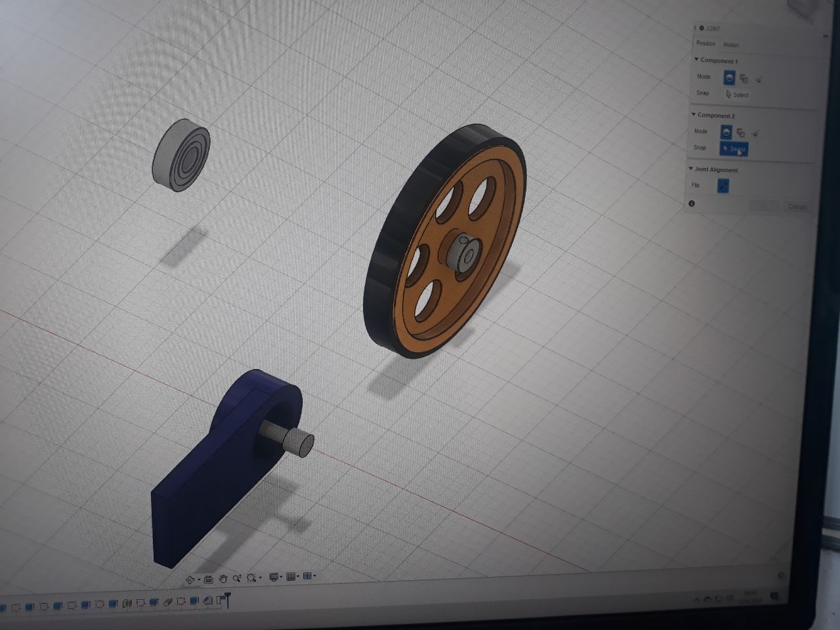Select the gray bearing component in canvas
Screen dimensions: 840x630
[181, 155]
